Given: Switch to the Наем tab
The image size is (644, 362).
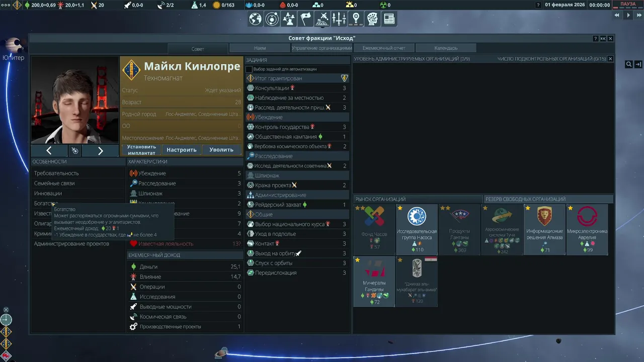Looking at the screenshot, I should pyautogui.click(x=260, y=48).
